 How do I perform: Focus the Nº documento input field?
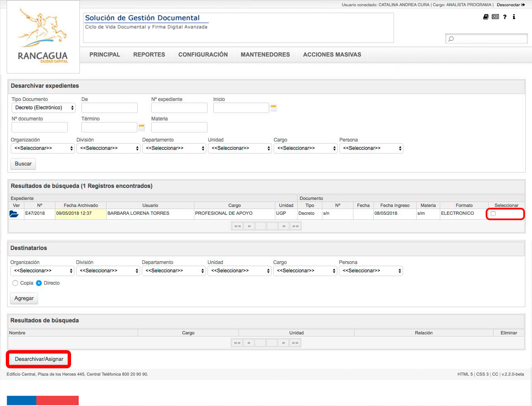click(40, 127)
